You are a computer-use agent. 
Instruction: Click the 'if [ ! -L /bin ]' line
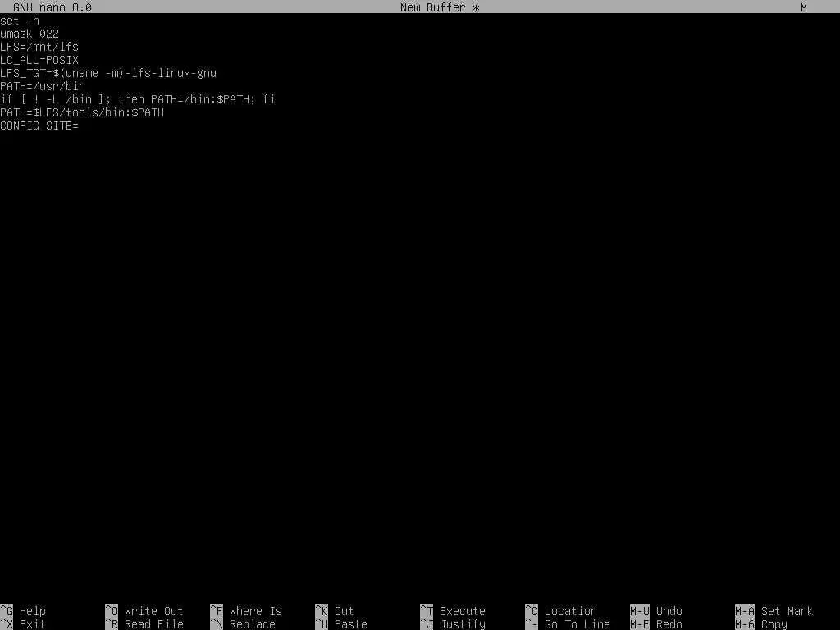(x=138, y=99)
